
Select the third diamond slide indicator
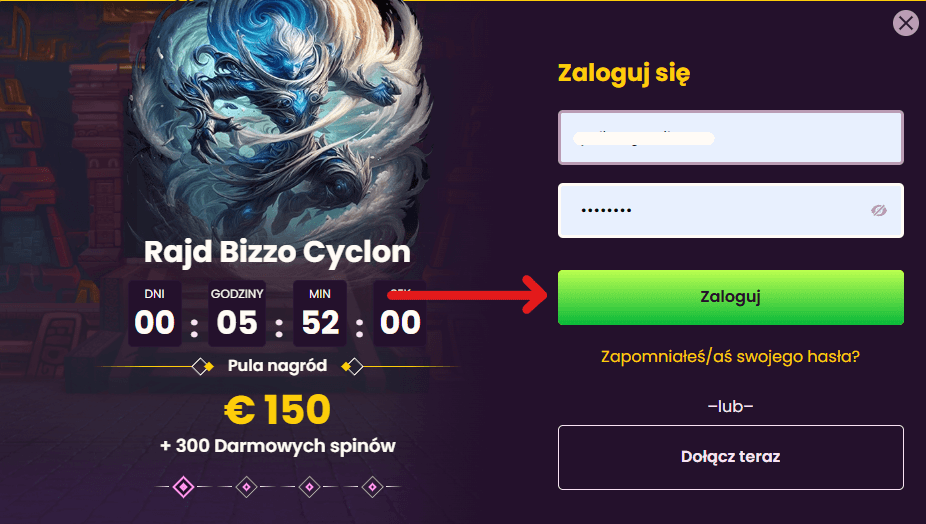pos(309,487)
